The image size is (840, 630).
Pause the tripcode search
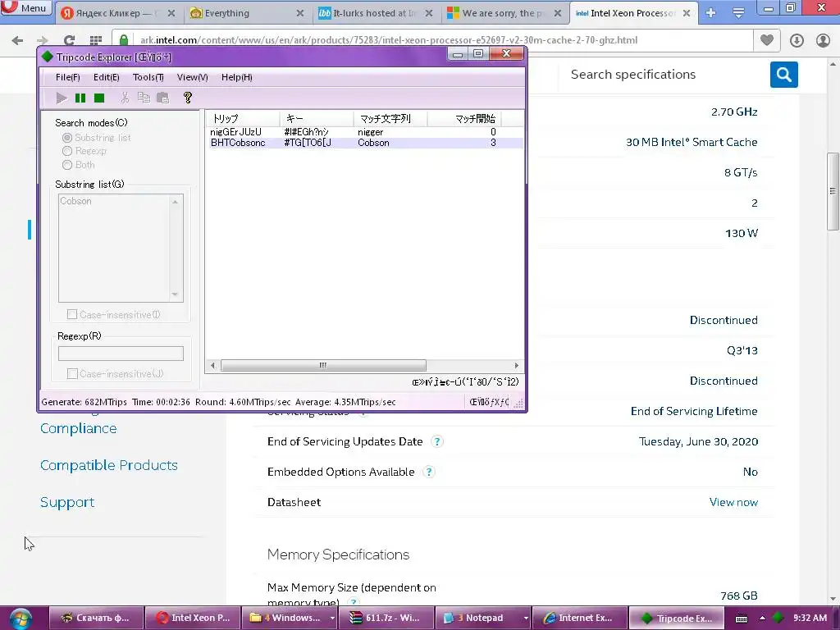(x=80, y=98)
